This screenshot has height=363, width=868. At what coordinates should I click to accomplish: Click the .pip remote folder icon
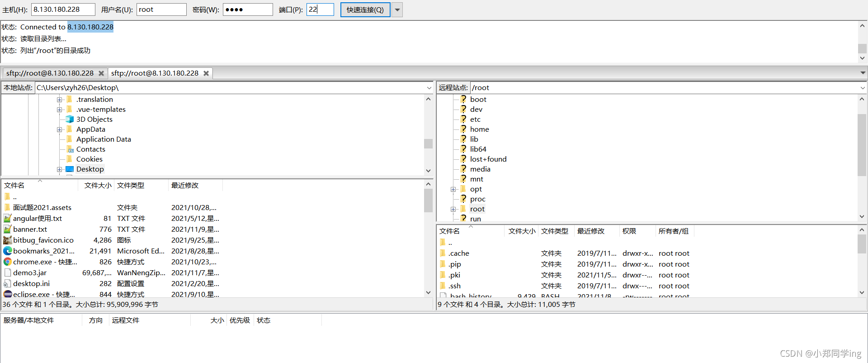point(443,264)
